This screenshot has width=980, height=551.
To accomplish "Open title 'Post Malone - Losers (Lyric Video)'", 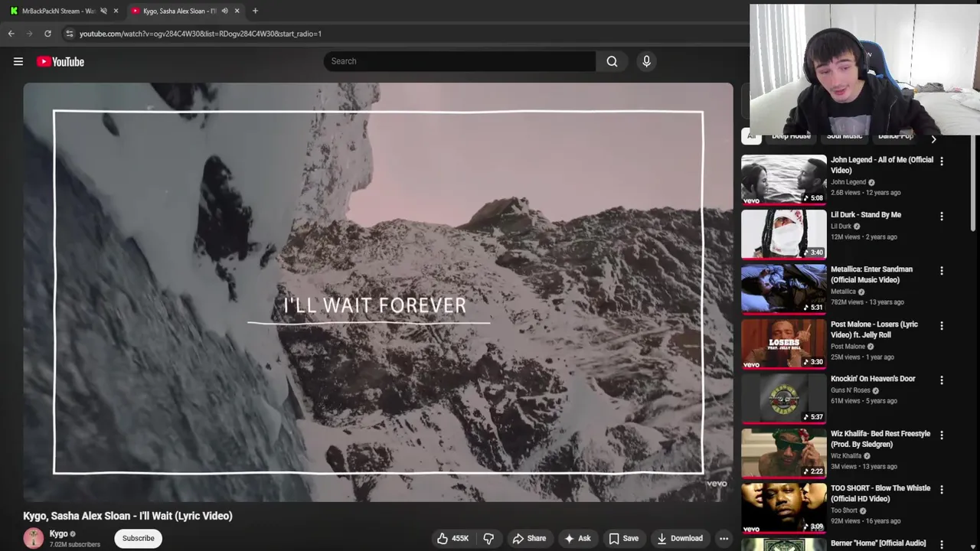I will (x=874, y=329).
